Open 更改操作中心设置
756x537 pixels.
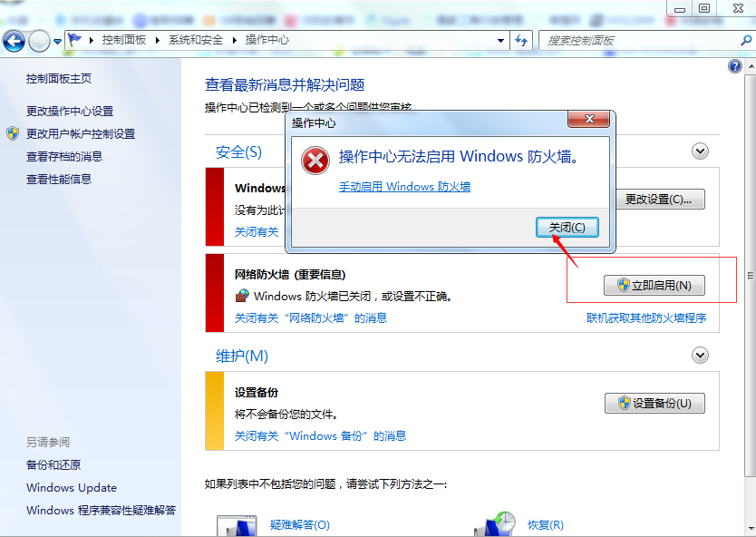pos(70,112)
